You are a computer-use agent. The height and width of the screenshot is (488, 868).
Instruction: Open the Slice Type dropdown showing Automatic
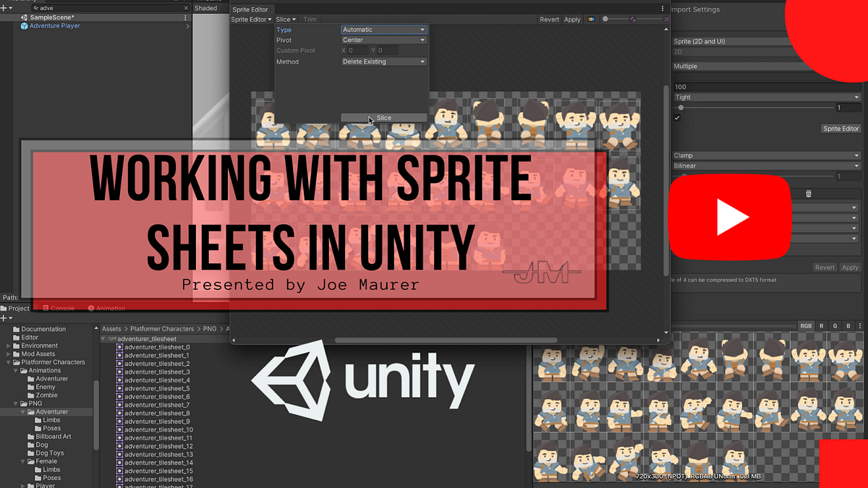[384, 30]
